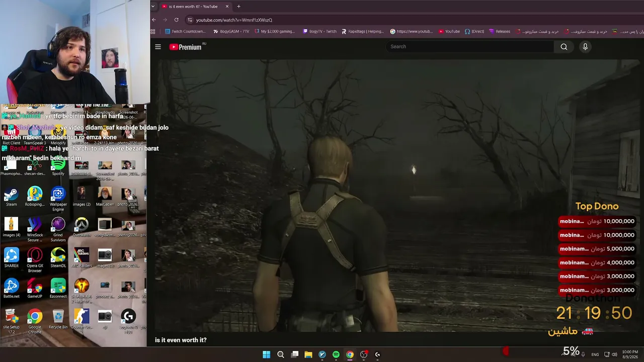Screen dimensions: 644x362
Task: Open the WireSock Secure desktop shortcut
Action: [35, 229]
